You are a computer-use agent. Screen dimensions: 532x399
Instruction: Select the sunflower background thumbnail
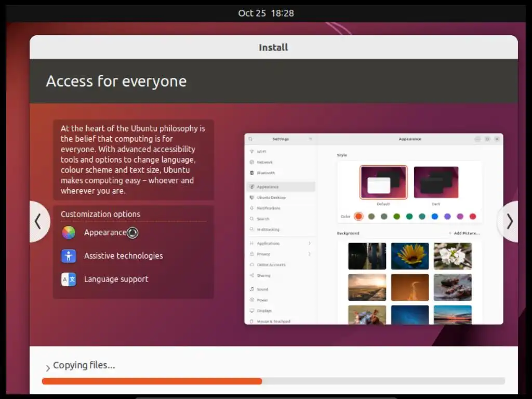[410, 256]
